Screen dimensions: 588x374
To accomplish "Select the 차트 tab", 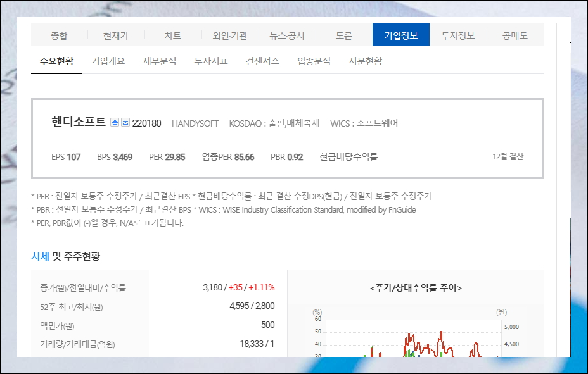I will pyautogui.click(x=173, y=35).
